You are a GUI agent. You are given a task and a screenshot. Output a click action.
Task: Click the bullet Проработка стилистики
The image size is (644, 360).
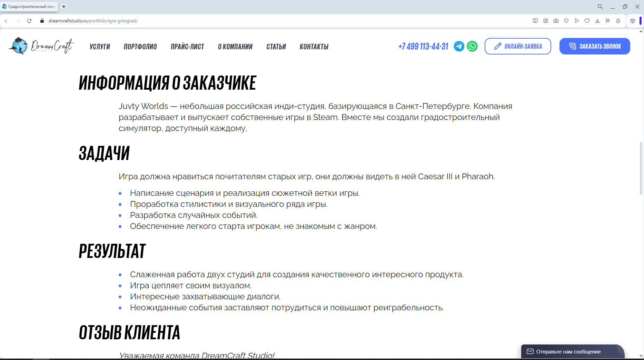pyautogui.click(x=229, y=204)
